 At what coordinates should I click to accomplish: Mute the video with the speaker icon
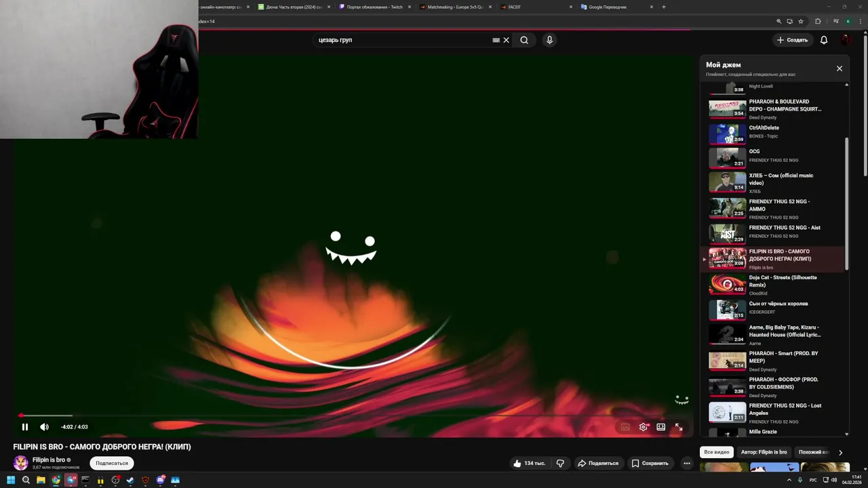coord(44,427)
